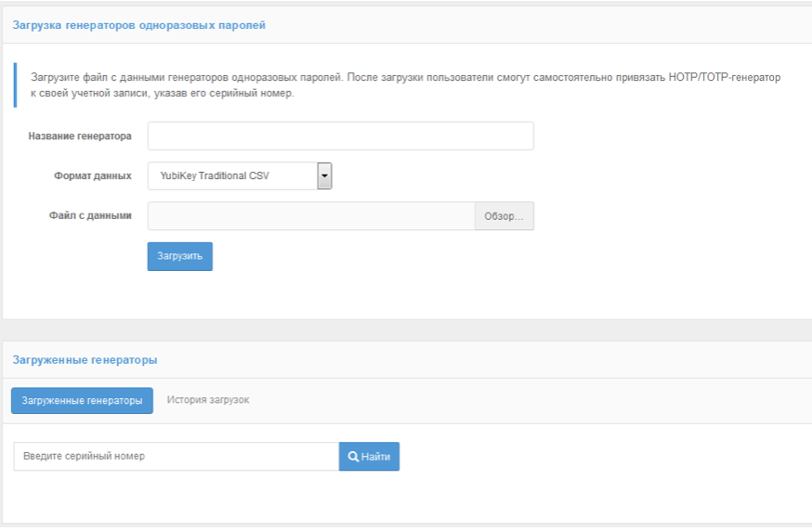The height and width of the screenshot is (531, 812).
Task: Click the Загруженные генераторы panel heading
Action: point(85,360)
